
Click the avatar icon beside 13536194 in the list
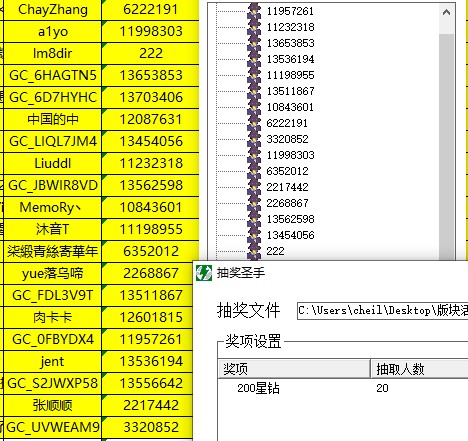point(254,59)
